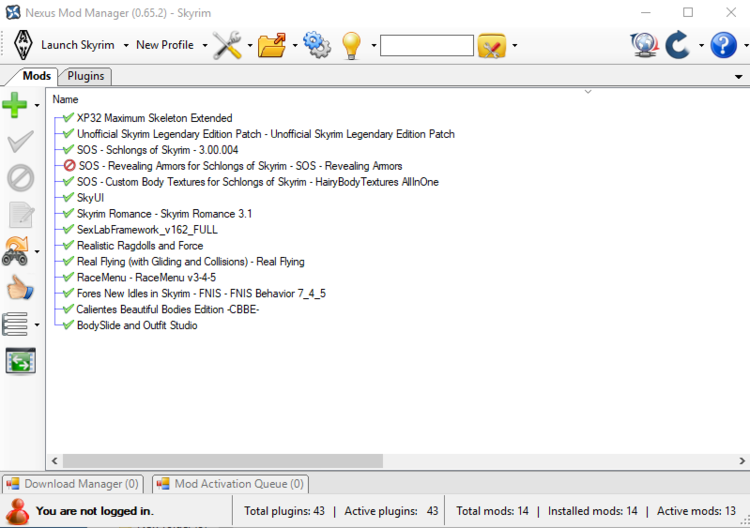
Task: Click the grey deactivate mod icon
Action: tap(21, 178)
